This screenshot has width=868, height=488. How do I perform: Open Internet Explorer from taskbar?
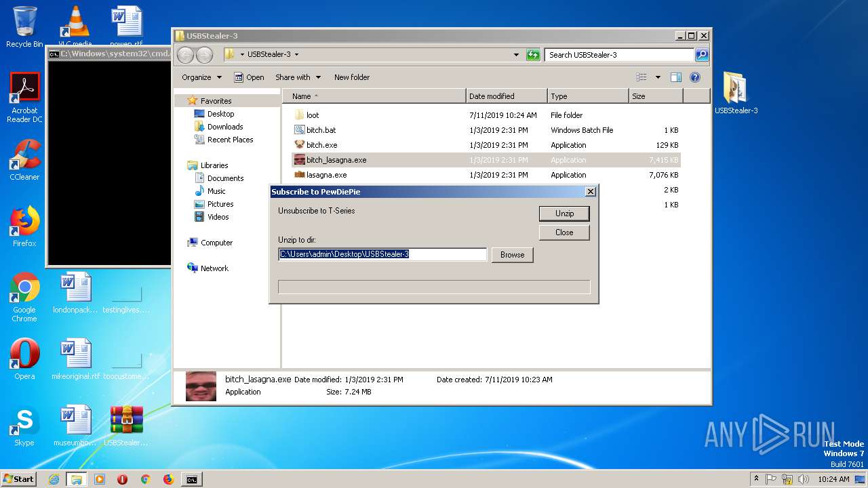click(54, 479)
